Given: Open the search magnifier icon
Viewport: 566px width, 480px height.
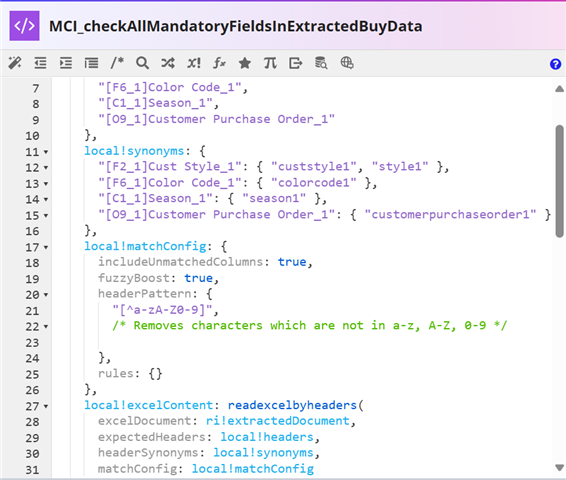Looking at the screenshot, I should pos(142,63).
